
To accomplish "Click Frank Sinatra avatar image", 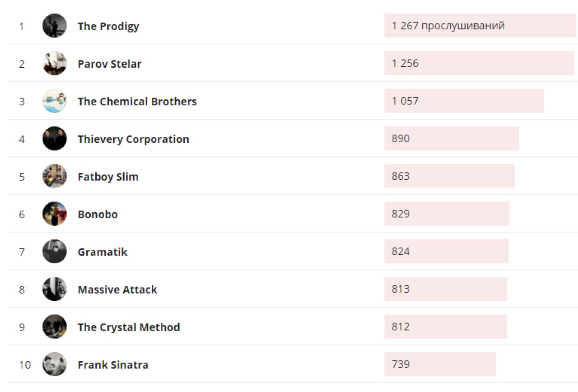I will pos(55,364).
